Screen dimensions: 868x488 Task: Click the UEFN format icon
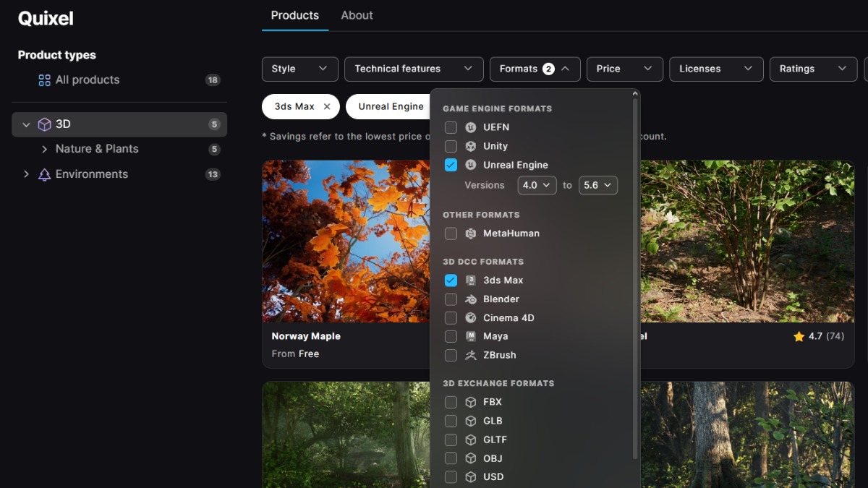point(471,127)
